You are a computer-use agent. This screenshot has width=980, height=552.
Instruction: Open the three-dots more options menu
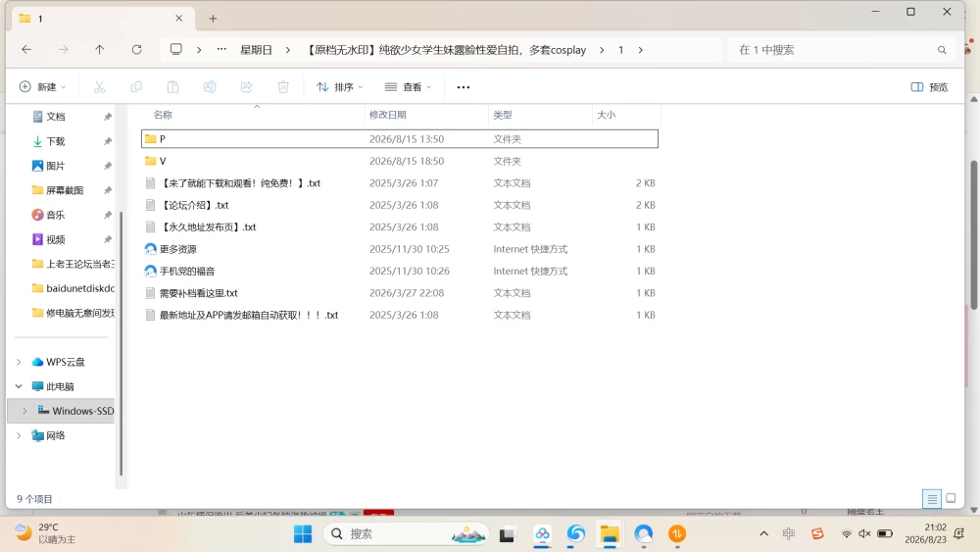[x=464, y=87]
